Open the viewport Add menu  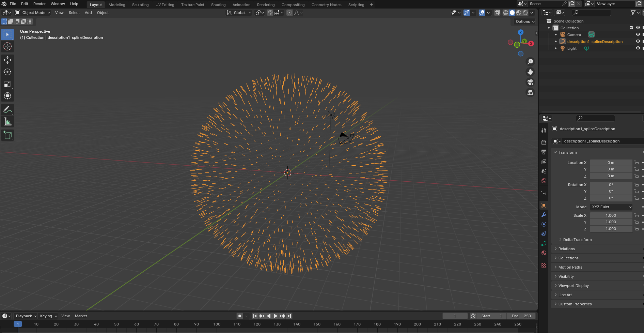coord(88,13)
